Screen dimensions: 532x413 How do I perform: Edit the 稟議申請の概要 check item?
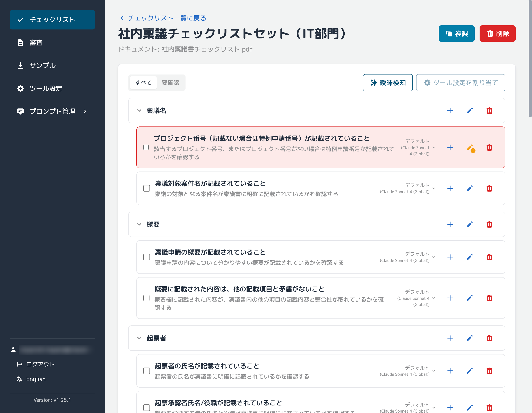470,257
